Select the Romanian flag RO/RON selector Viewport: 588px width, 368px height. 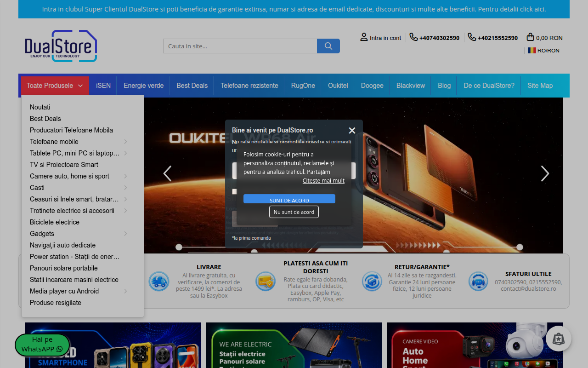tap(543, 51)
